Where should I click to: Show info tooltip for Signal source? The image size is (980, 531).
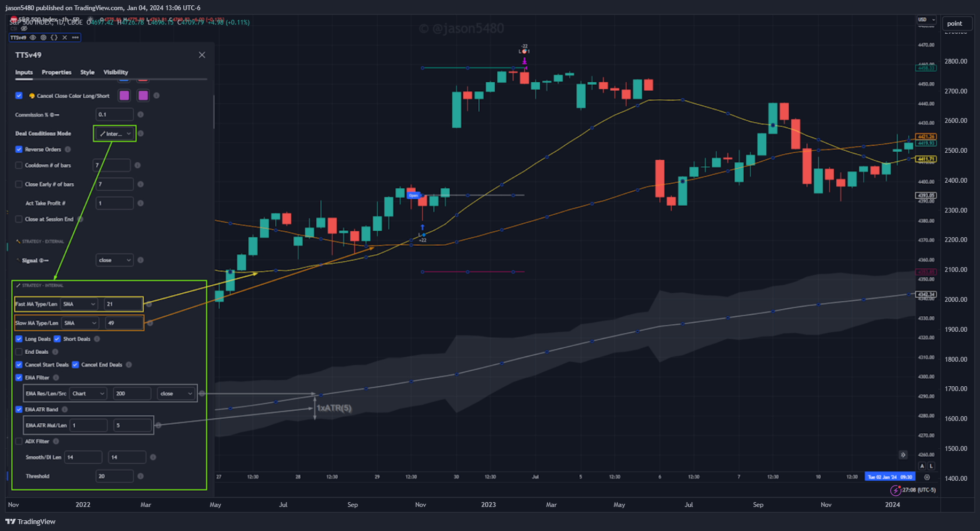[141, 260]
